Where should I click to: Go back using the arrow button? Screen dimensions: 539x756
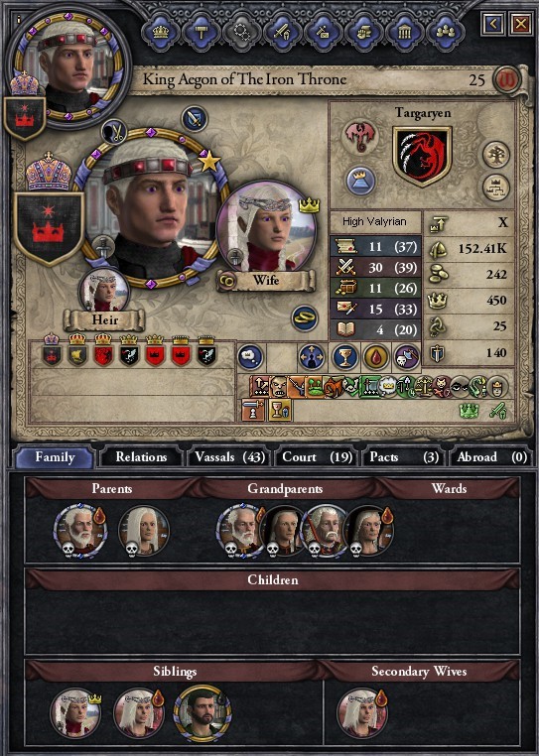coord(493,24)
